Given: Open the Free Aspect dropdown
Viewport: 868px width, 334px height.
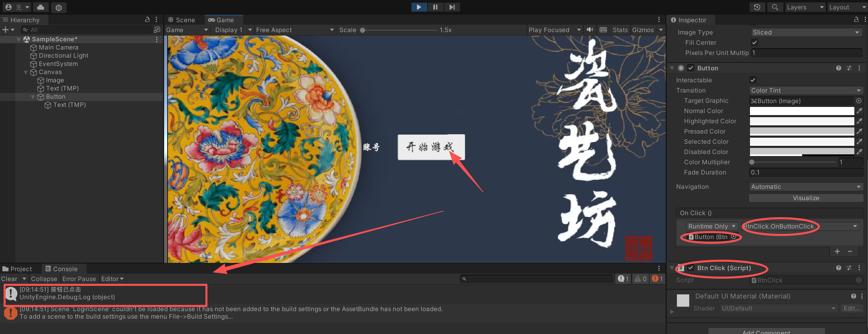Looking at the screenshot, I should point(295,30).
